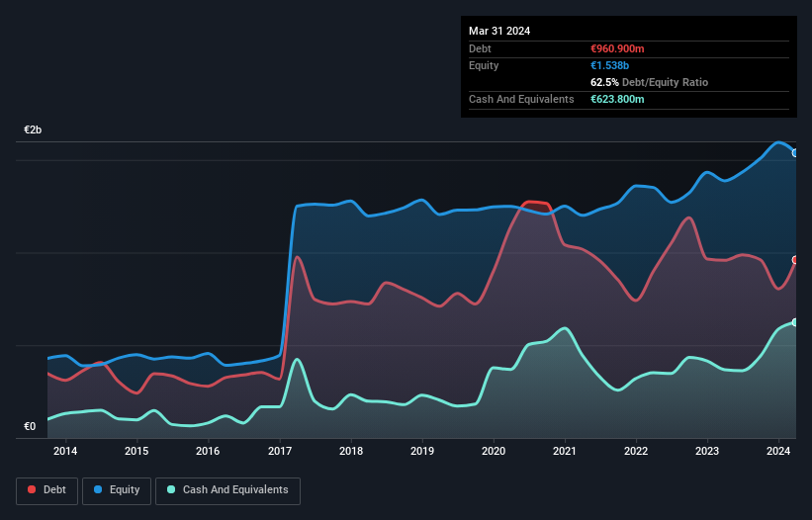Click the 2015 x-axis label

[x=136, y=451]
